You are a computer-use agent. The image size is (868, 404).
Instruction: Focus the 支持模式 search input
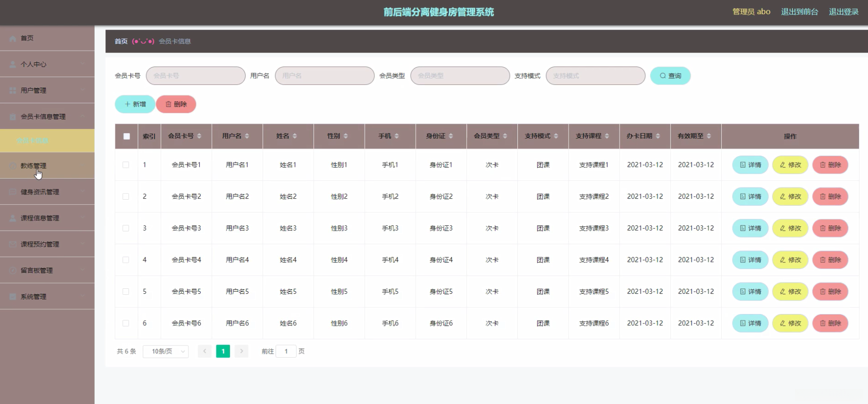tap(595, 75)
